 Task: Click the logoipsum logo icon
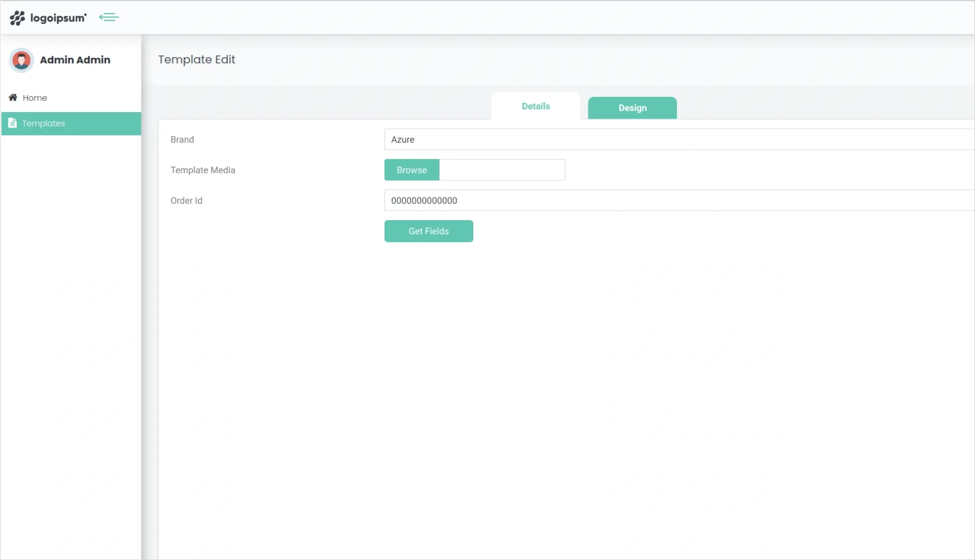click(x=17, y=18)
